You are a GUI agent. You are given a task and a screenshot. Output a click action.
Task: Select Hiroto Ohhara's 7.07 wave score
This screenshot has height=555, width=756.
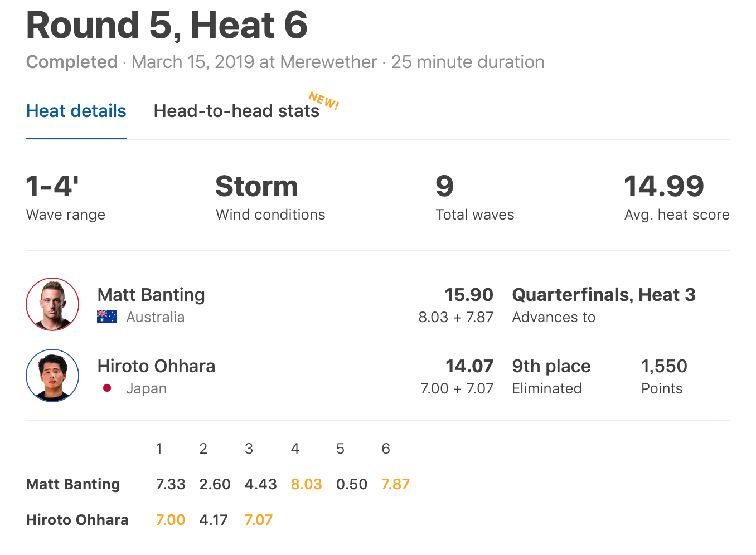[259, 520]
